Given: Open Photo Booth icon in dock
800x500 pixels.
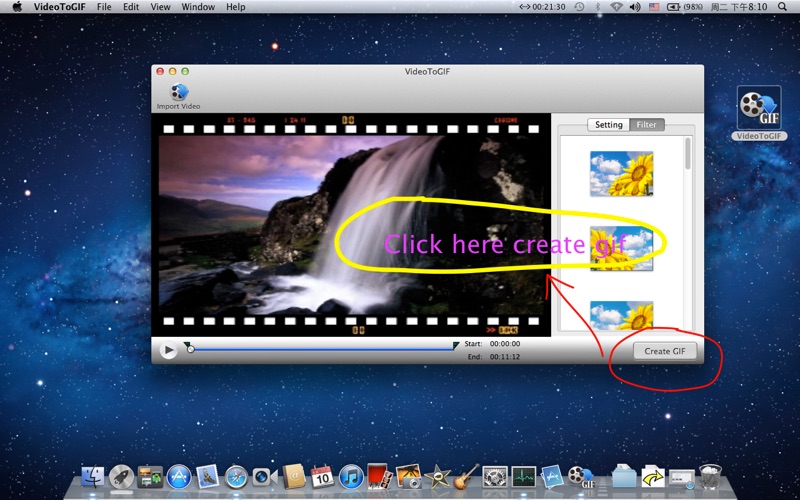Looking at the screenshot, I should [x=380, y=476].
